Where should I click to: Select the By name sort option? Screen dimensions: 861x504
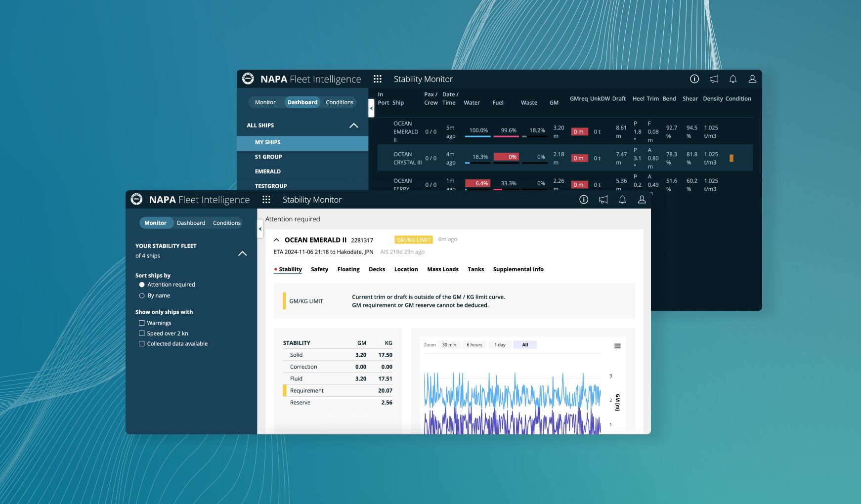pyautogui.click(x=142, y=295)
